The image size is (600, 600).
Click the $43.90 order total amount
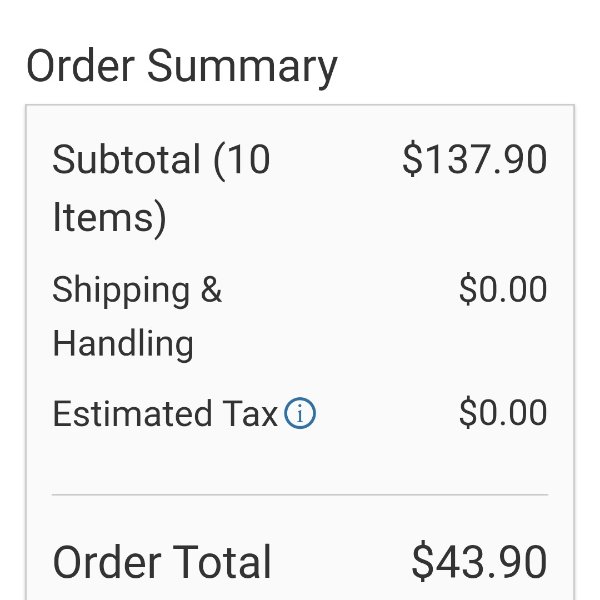point(479,562)
